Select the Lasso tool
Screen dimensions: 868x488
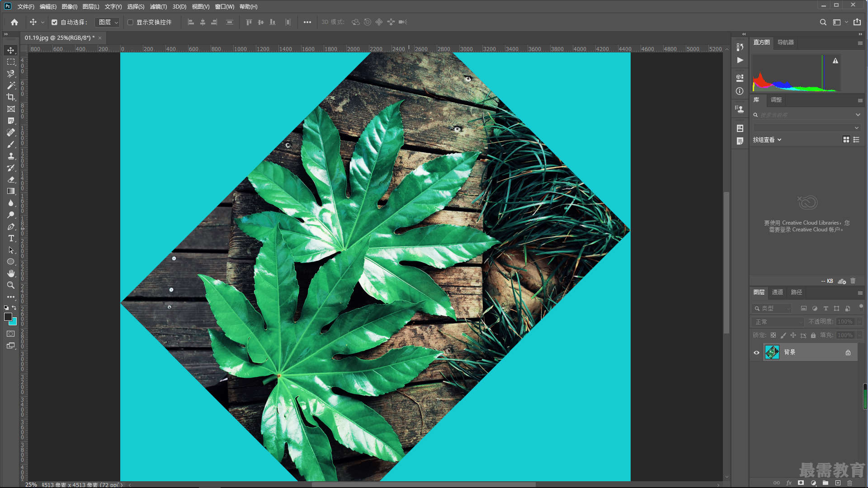(x=11, y=74)
